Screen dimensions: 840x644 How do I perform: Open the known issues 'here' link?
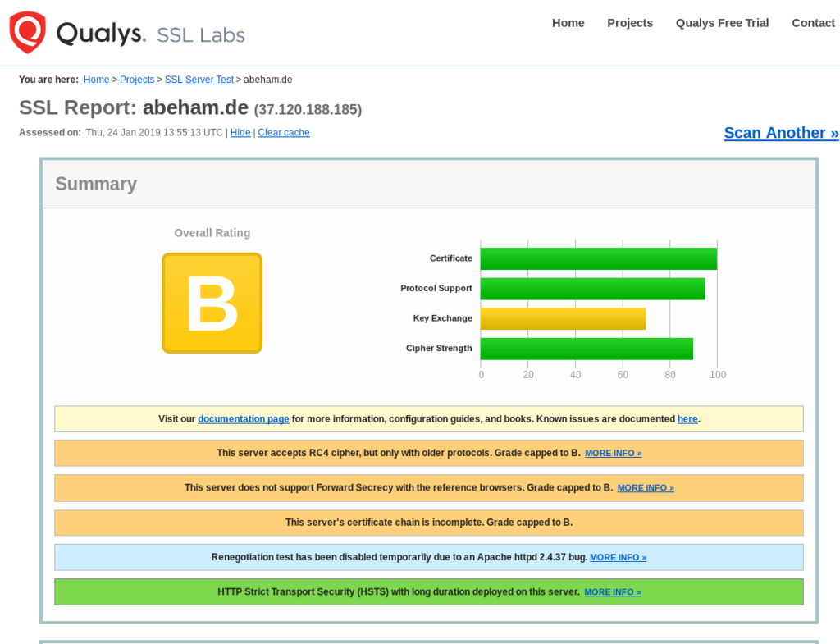687,419
